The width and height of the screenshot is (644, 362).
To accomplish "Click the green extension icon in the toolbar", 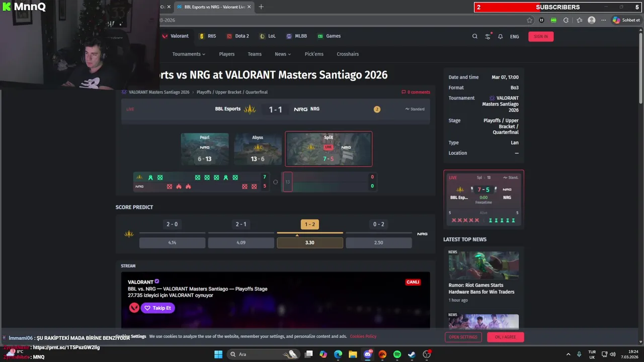I will pyautogui.click(x=553, y=20).
